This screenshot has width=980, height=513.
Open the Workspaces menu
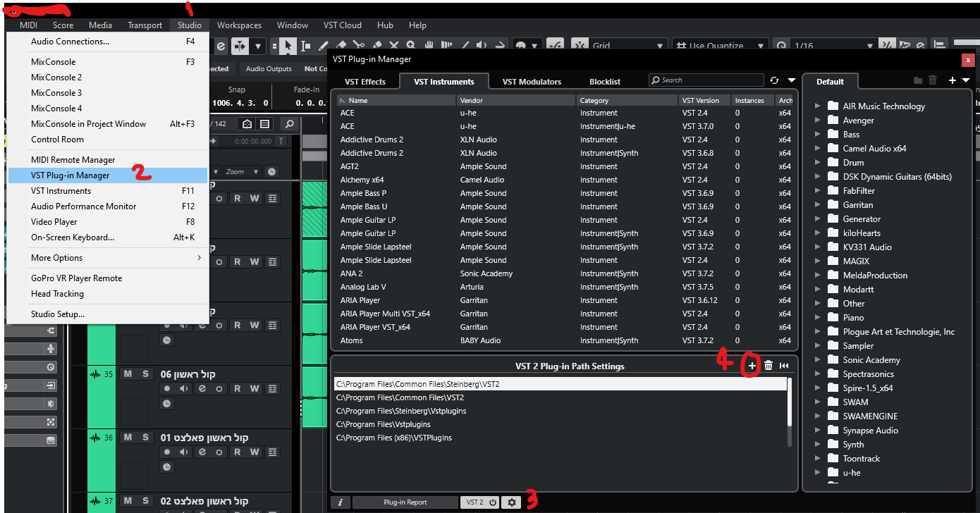tap(239, 25)
